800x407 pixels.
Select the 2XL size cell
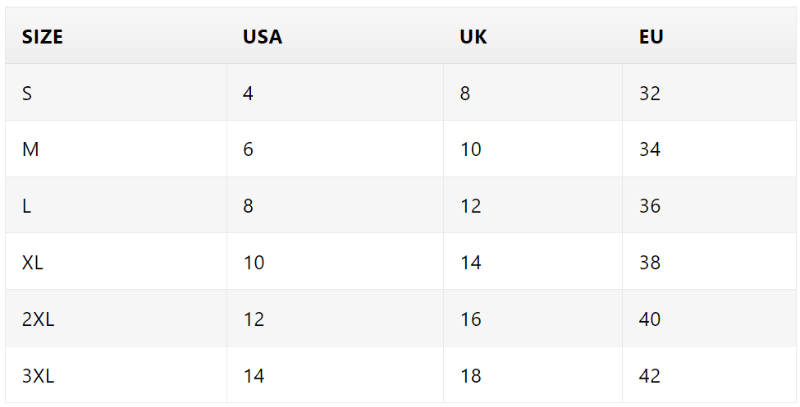(x=38, y=319)
